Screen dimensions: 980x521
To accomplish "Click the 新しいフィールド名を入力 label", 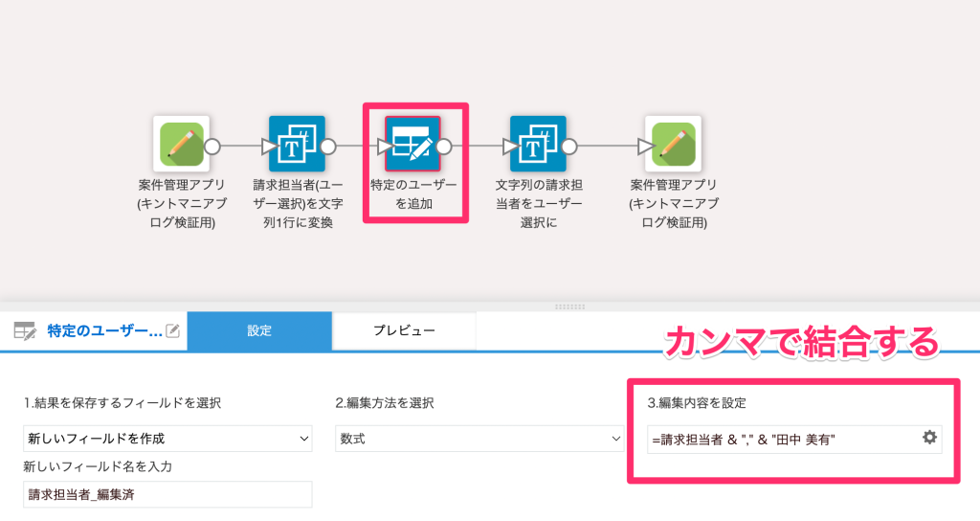I will pos(98,466).
